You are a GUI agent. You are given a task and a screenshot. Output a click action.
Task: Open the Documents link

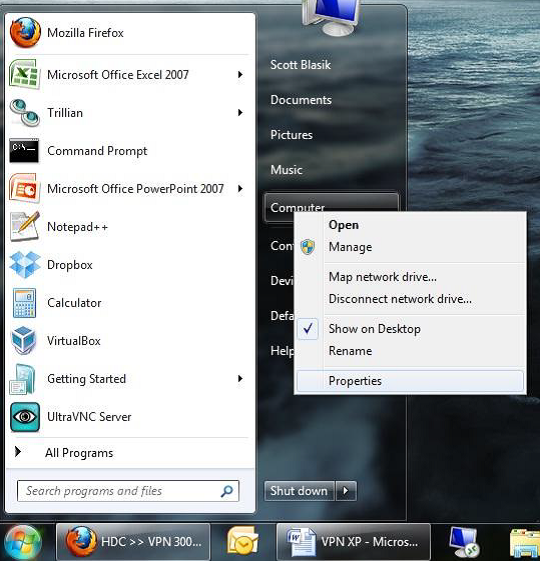pos(301,100)
